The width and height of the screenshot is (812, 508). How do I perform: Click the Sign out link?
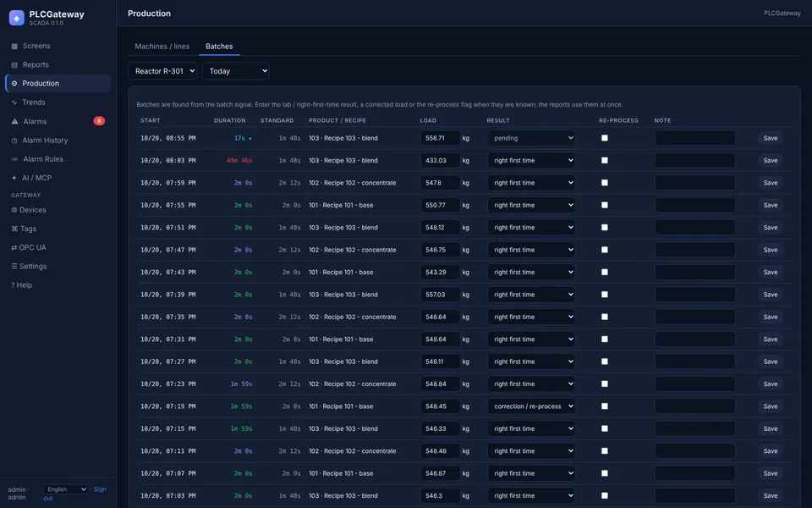click(100, 489)
